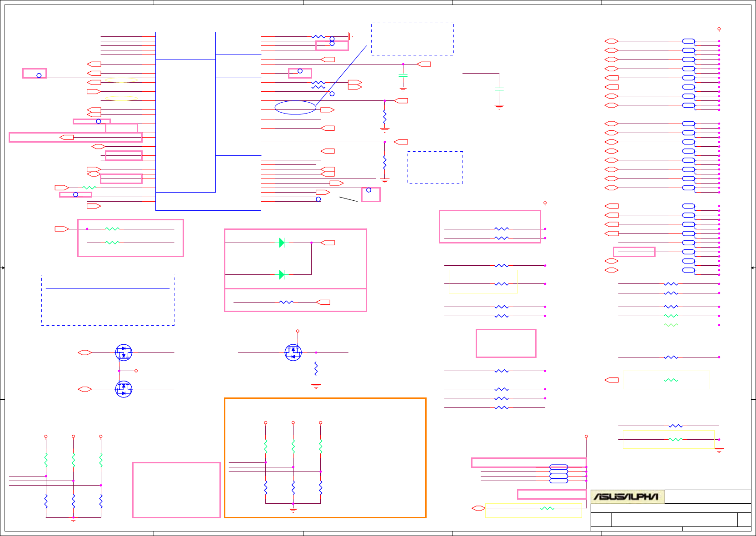The width and height of the screenshot is (756, 536).
Task: Select the short black diagonal line
Action: pos(348,199)
